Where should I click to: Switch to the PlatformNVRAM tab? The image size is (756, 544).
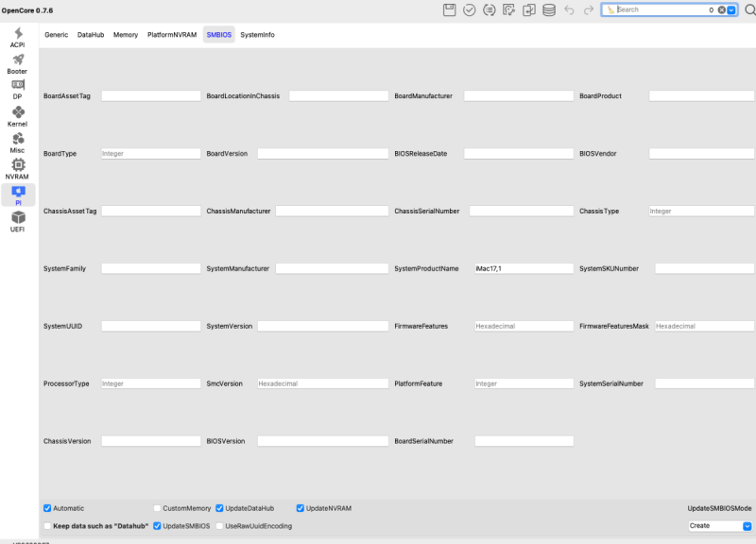click(x=172, y=35)
